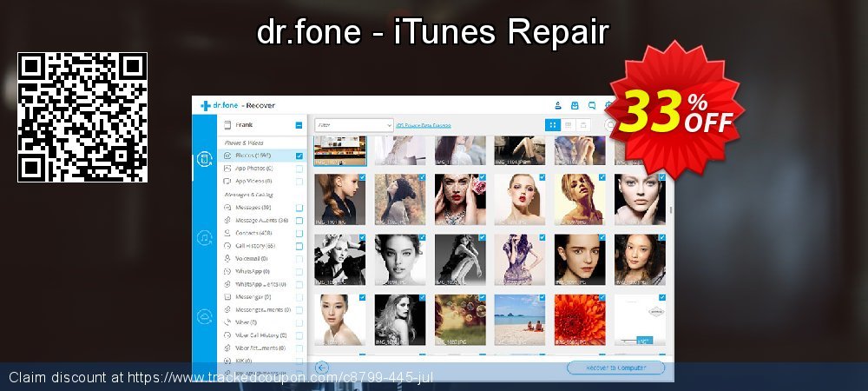Switch to list view layout
Screen dimensions: 868x391
tap(568, 125)
